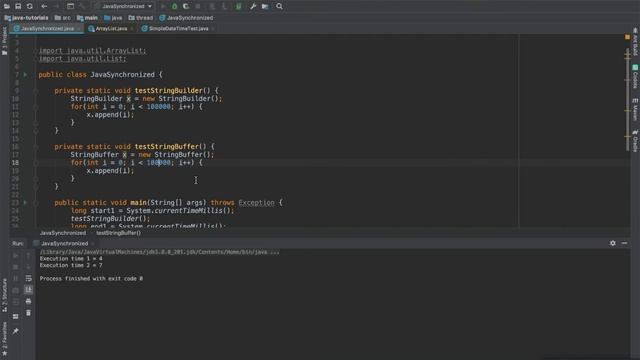Image resolution: width=640 pixels, height=360 pixels.
Task: Click the orange inspection indicator at editor corner
Action: coord(627,37)
